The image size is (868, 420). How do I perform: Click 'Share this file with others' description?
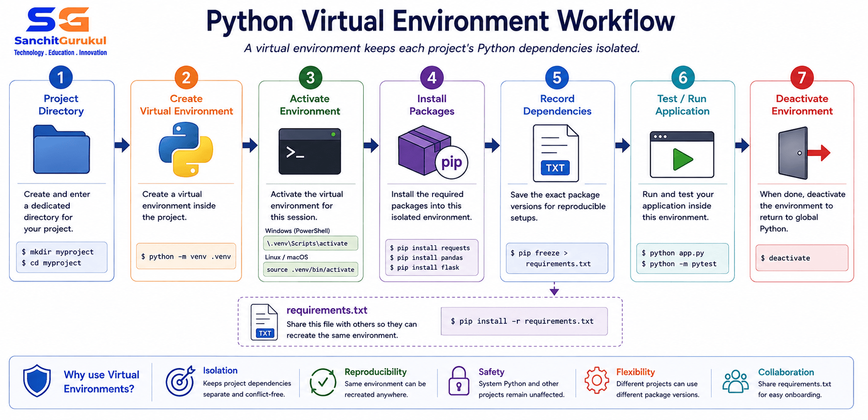click(352, 330)
